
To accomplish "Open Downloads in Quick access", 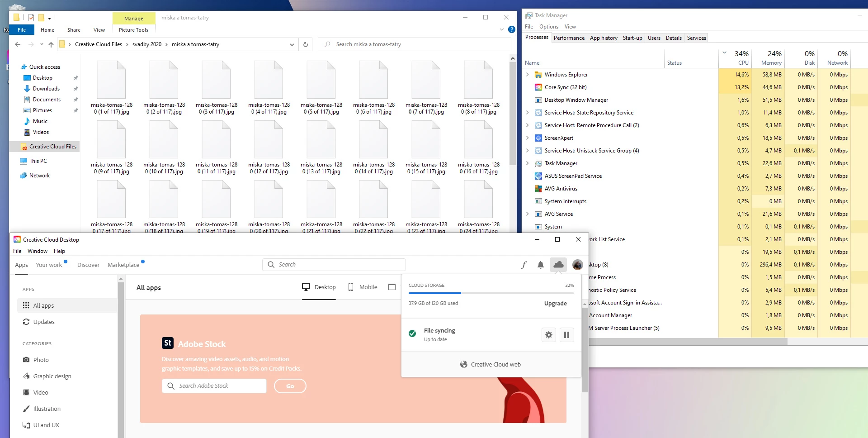I will click(46, 89).
